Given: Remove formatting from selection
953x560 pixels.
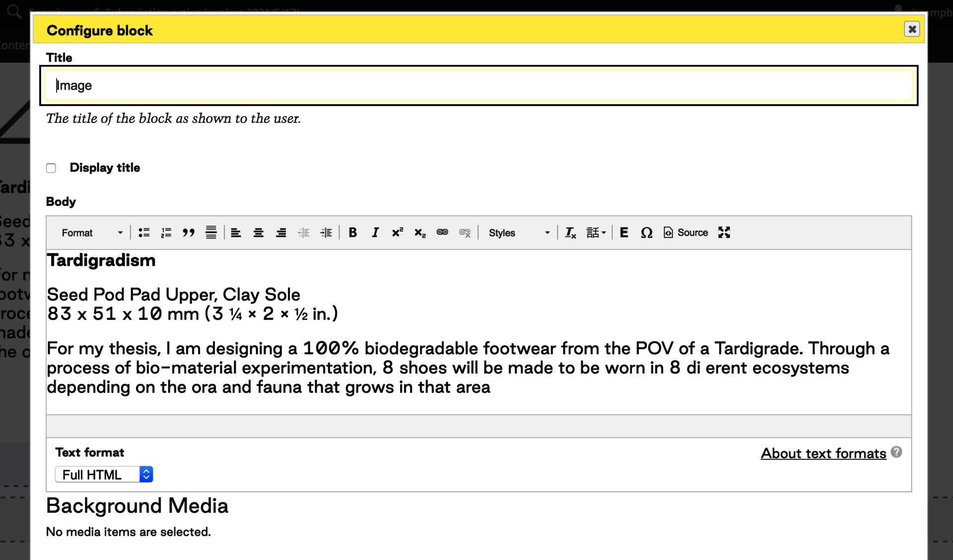Looking at the screenshot, I should [570, 233].
